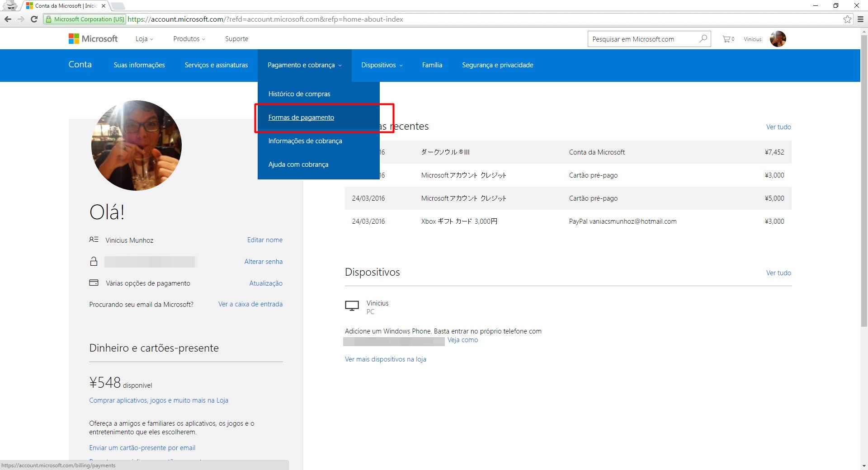The image size is (868, 470).
Task: Click Comprar aplicativos, jogos link
Action: [159, 400]
